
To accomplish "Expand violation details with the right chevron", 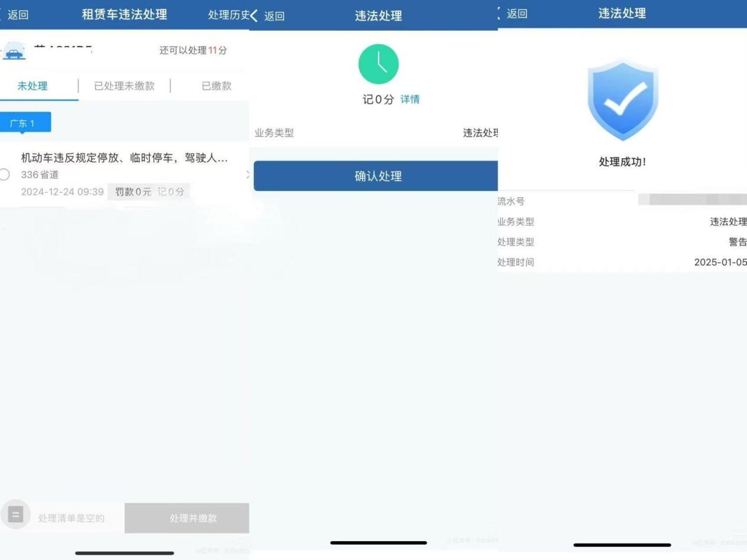I will (247, 175).
